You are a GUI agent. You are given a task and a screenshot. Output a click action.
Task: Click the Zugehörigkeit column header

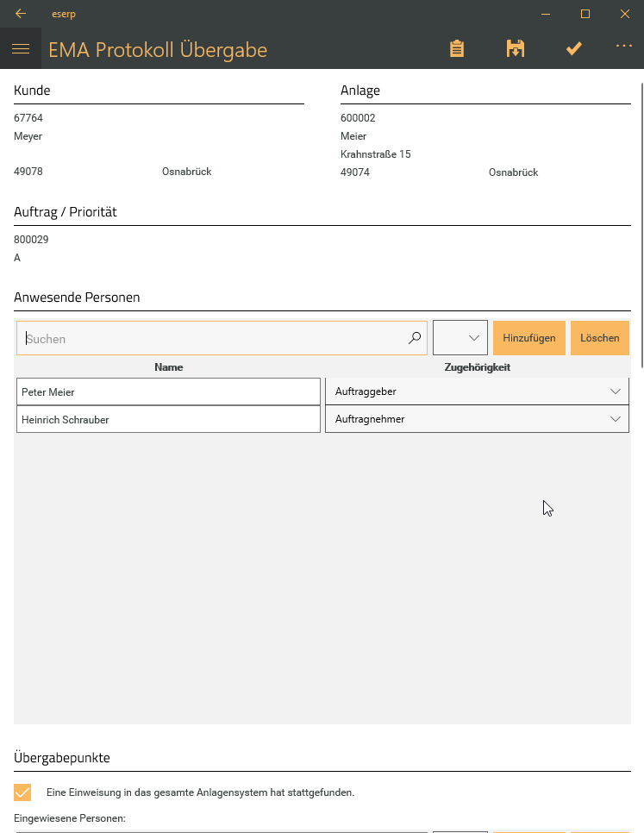click(x=477, y=367)
